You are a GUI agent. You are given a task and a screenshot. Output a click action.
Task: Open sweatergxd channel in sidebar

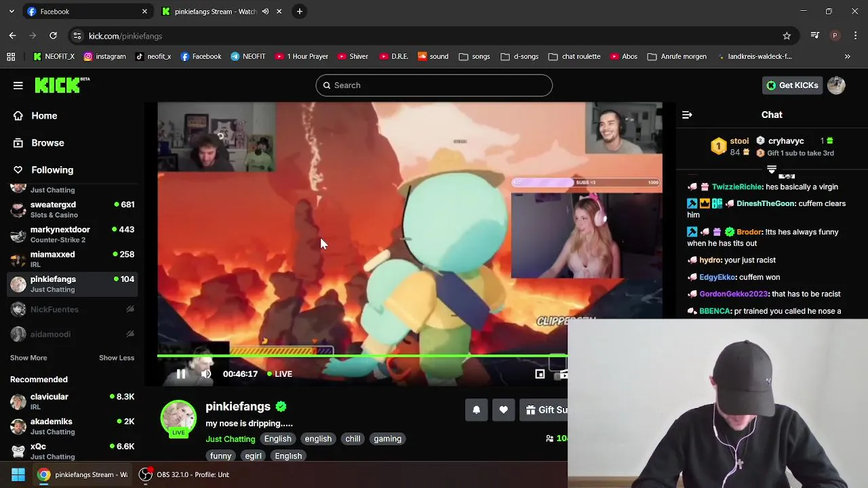(73, 210)
